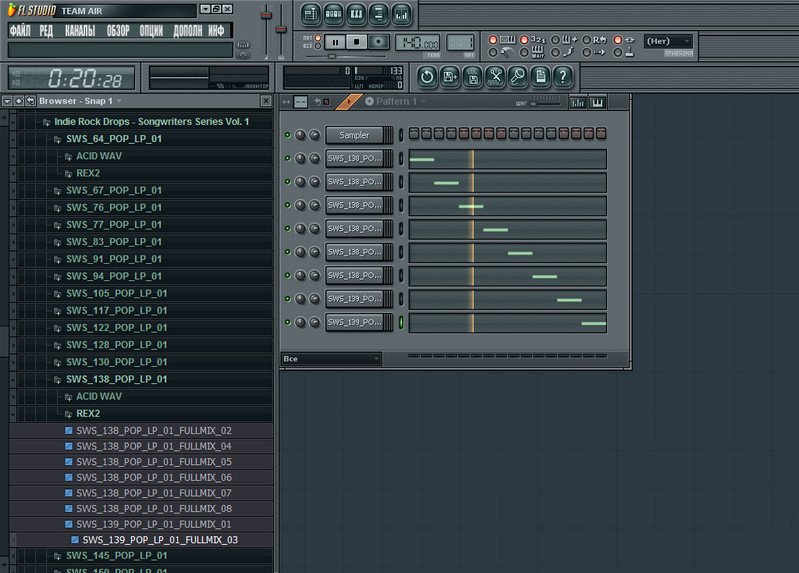Select the last SWS_139 channel selector LED
Viewport: 799px width, 573px height.
401,322
